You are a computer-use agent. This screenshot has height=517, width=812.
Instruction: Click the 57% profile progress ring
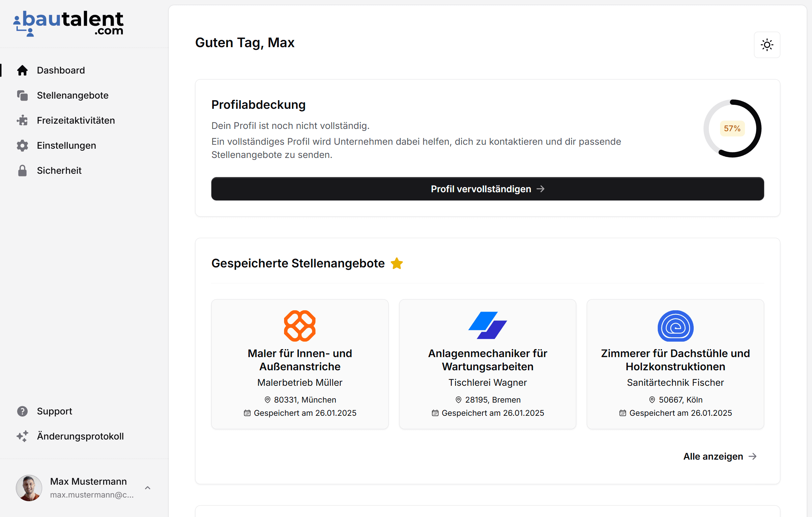(732, 129)
